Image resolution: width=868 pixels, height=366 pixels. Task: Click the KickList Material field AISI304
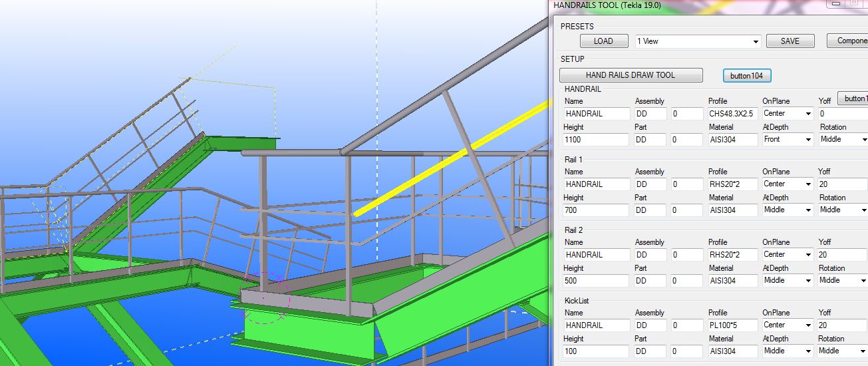[732, 351]
